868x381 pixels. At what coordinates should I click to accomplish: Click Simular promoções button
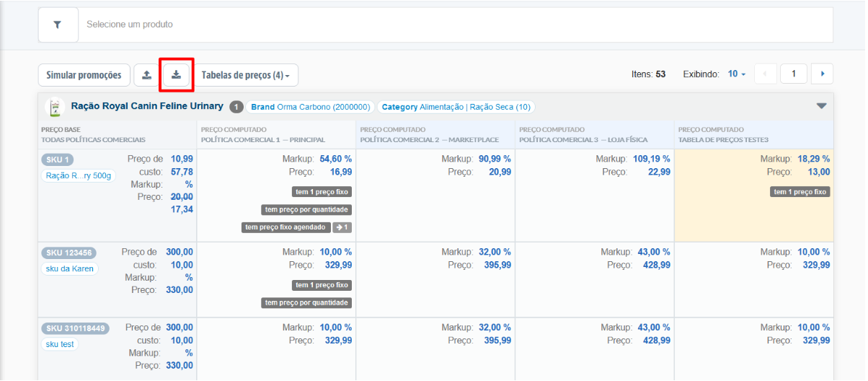point(84,75)
